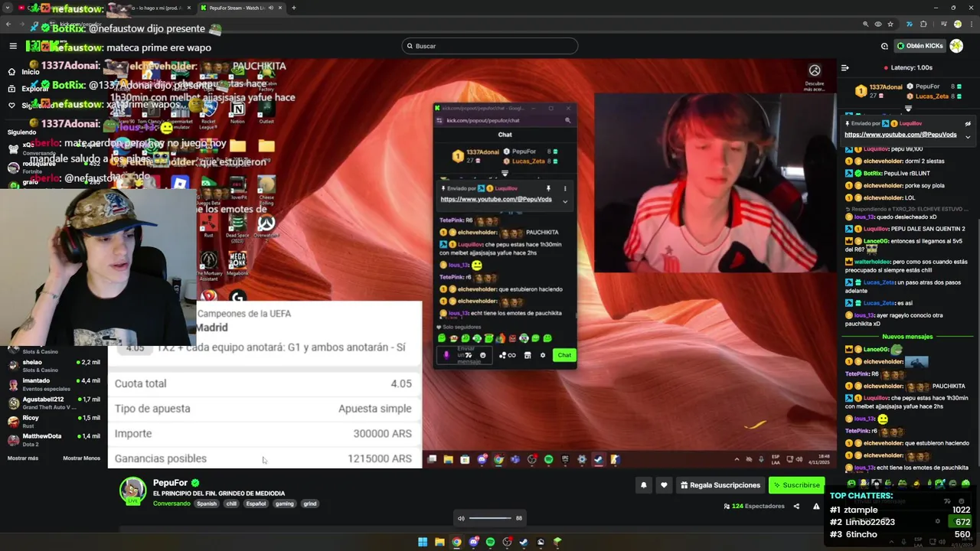Open the shelao channel in the sidebar

54,365
